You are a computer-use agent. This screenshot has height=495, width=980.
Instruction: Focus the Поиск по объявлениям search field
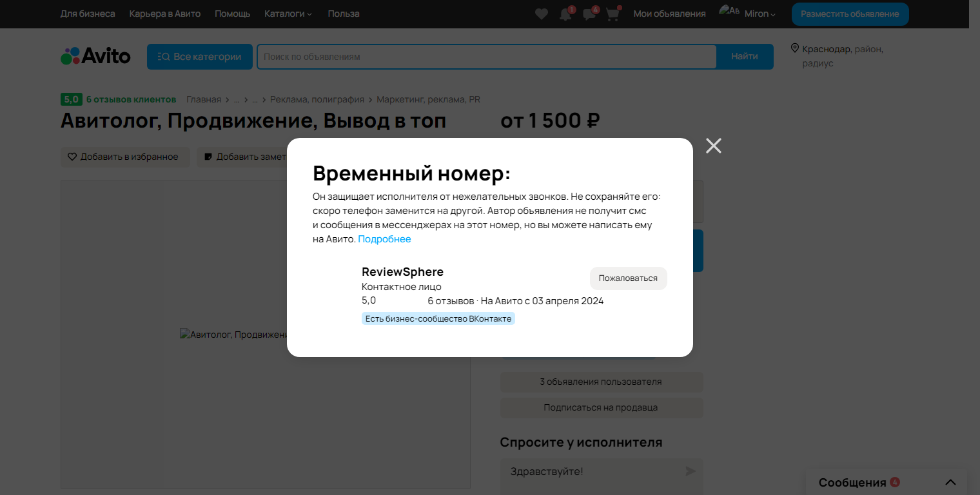tap(487, 57)
